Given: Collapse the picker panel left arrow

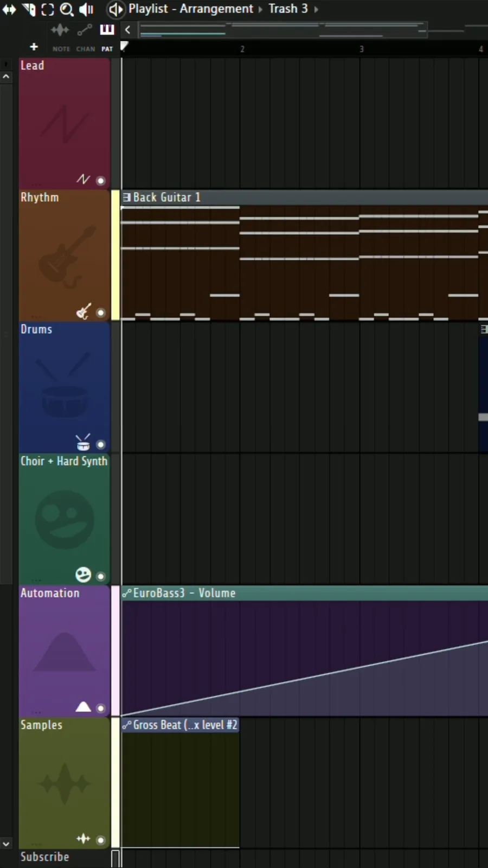Looking at the screenshot, I should [128, 30].
